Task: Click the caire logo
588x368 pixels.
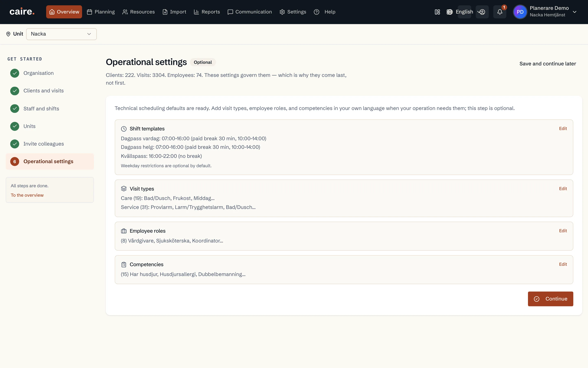Action: click(x=22, y=12)
